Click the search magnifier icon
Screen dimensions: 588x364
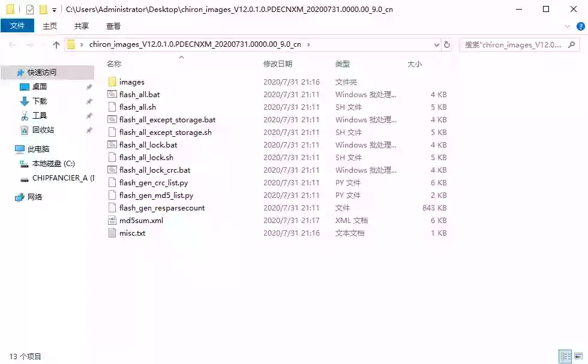(573, 44)
